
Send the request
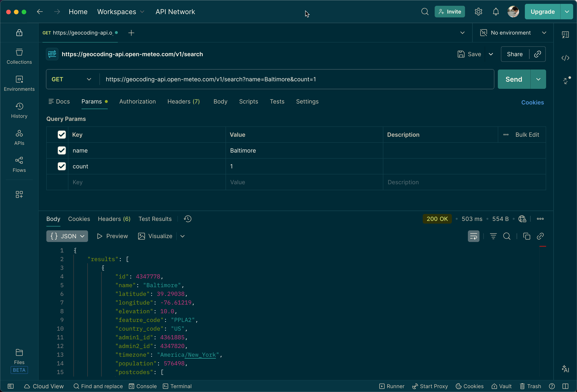tap(514, 79)
